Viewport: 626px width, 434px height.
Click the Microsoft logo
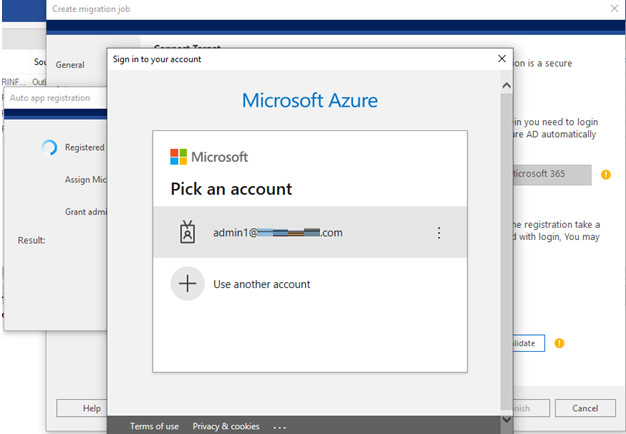pos(209,157)
